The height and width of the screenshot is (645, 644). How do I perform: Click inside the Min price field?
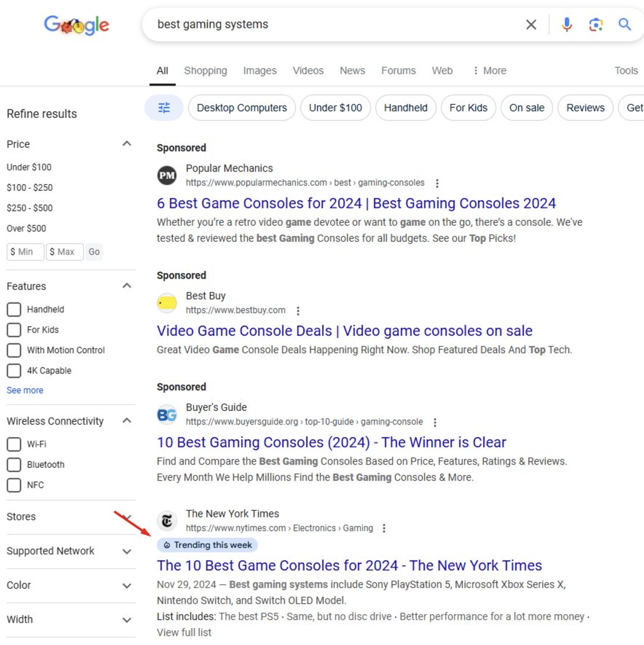pyautogui.click(x=25, y=251)
